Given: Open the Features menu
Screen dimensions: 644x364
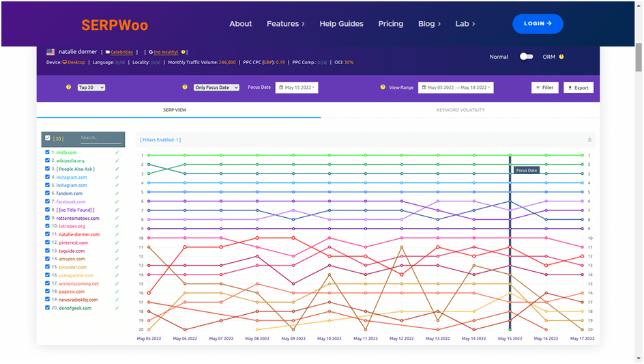Looking at the screenshot, I should click(x=286, y=24).
